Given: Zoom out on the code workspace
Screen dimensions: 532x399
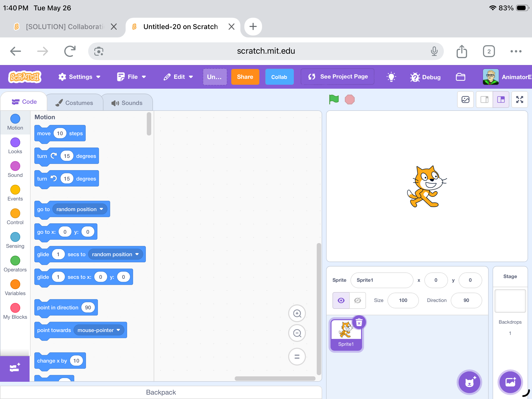Looking at the screenshot, I should [x=297, y=333].
